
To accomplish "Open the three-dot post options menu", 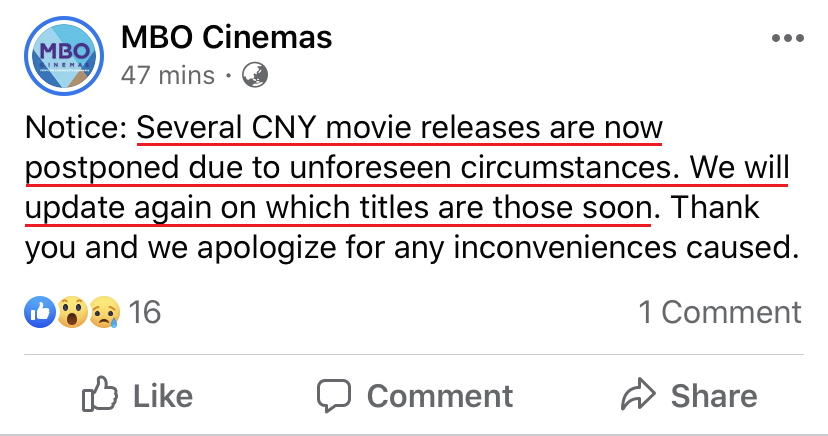I will point(788,39).
